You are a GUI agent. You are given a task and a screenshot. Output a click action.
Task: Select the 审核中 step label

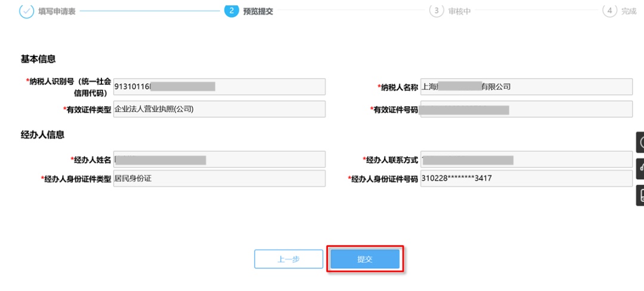pyautogui.click(x=459, y=11)
